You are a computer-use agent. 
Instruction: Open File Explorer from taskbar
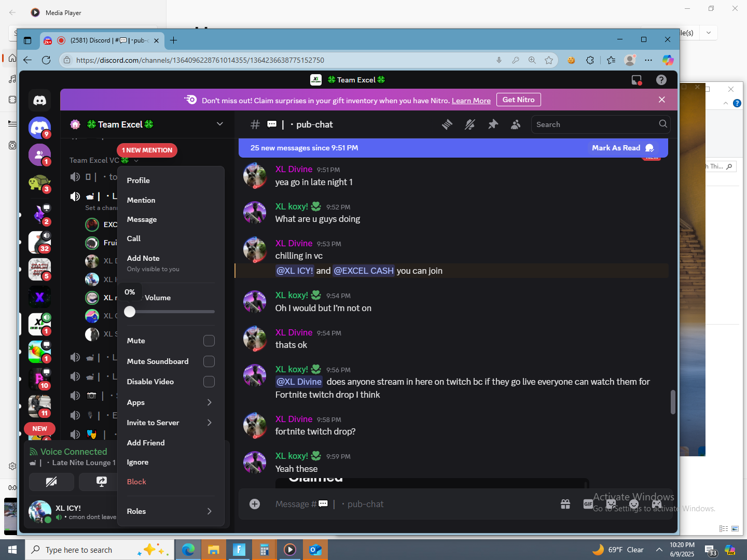click(x=213, y=550)
